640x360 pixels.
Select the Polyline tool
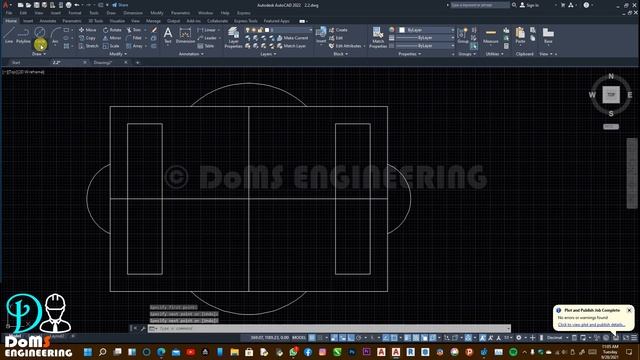(x=23, y=36)
